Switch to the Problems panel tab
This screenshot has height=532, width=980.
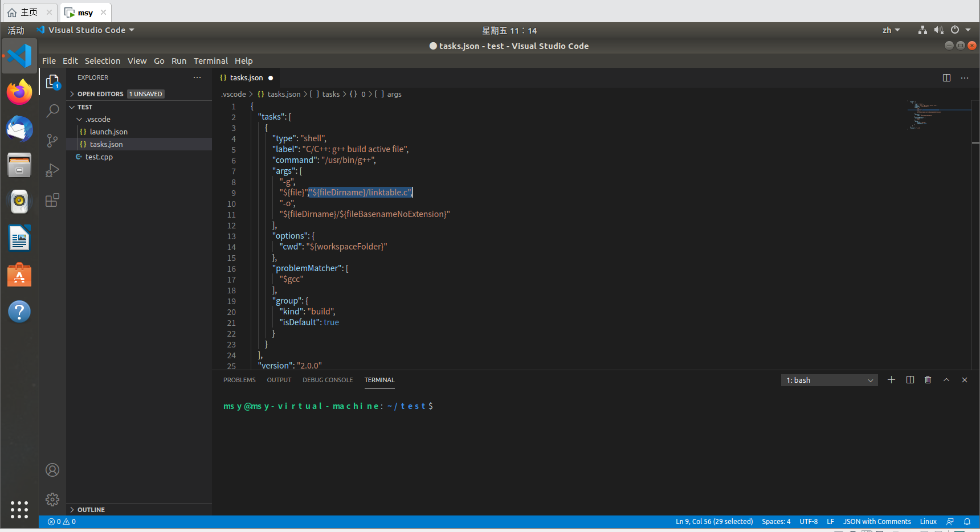239,380
